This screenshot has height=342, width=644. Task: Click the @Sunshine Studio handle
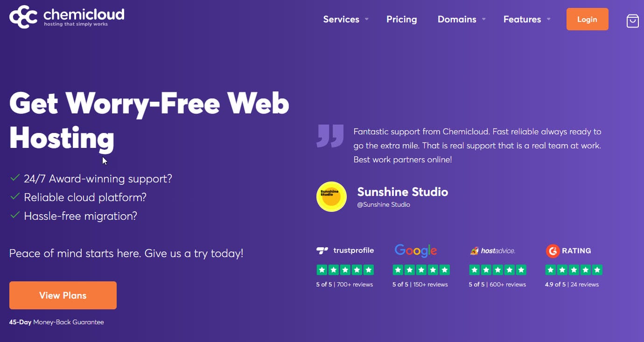[383, 204]
